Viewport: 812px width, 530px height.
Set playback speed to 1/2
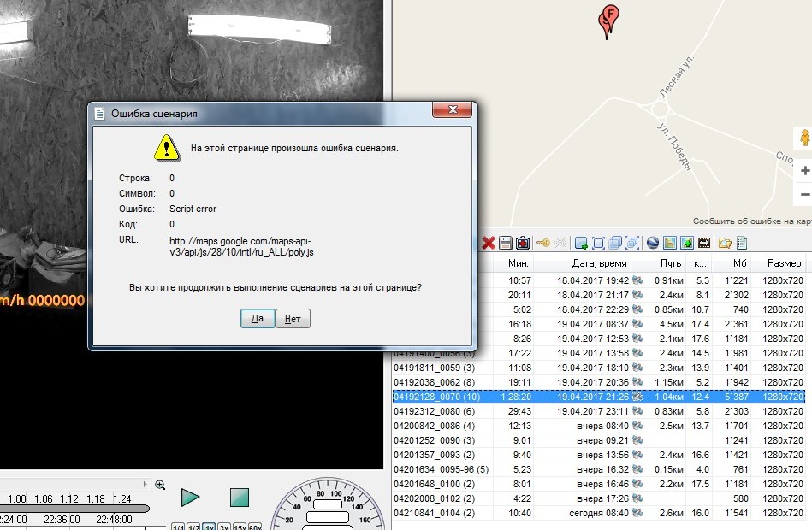[x=193, y=527]
